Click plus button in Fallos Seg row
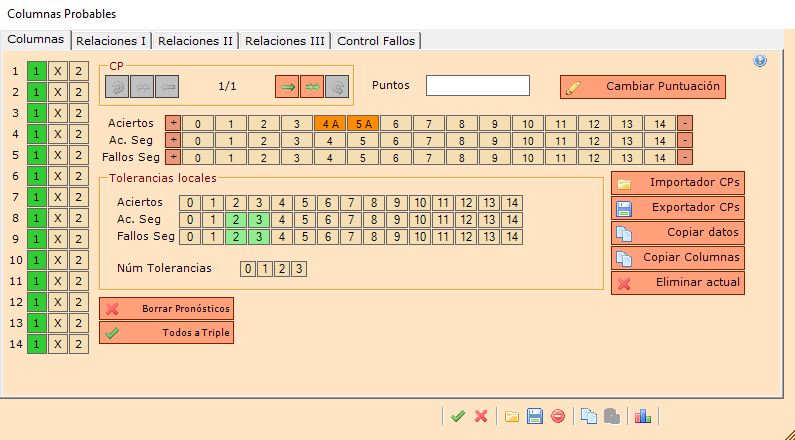The image size is (795, 440). (173, 157)
